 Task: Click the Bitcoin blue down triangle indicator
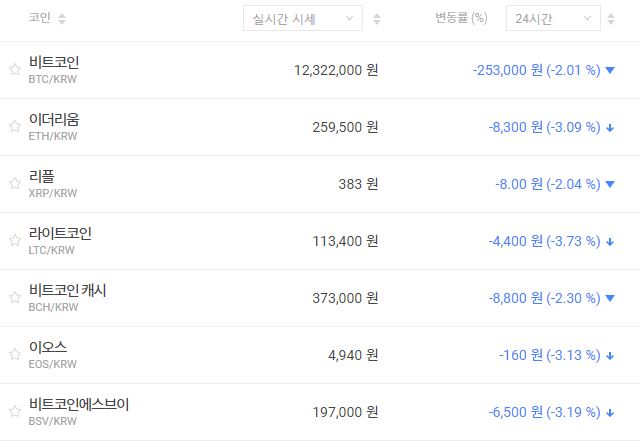tap(610, 70)
